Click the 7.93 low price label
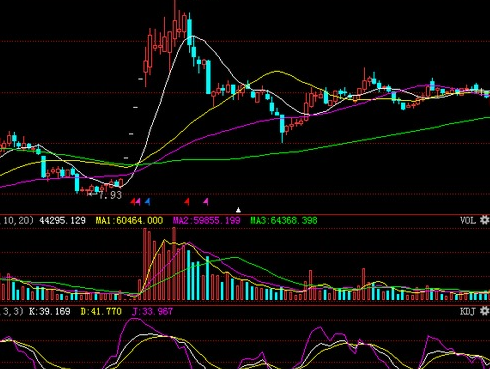 110,195
